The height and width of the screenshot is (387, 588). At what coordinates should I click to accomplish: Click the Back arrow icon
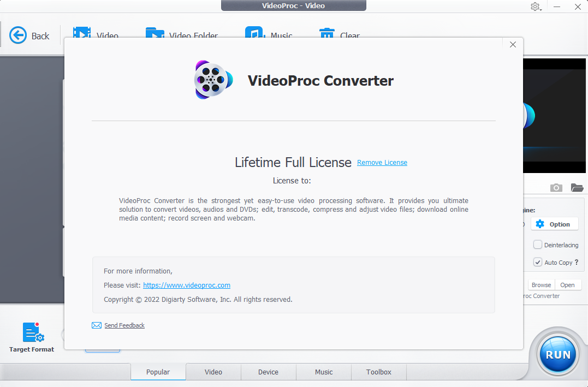(17, 35)
